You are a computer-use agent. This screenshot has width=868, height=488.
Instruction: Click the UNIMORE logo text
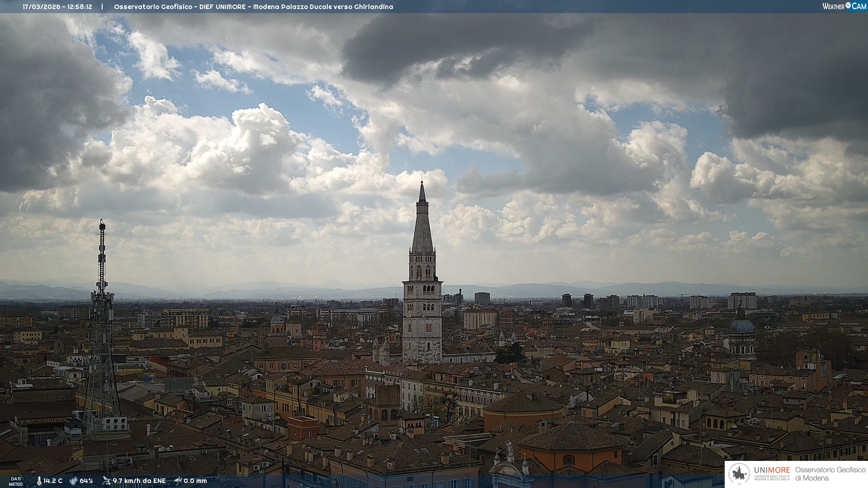[772, 470]
